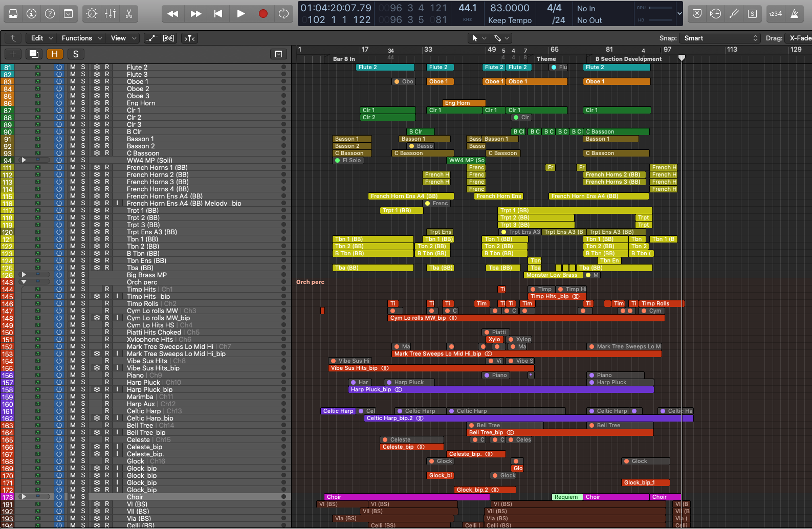Viewport: 812px width, 529px height.
Task: Click the Theme marker in ruler
Action: pos(546,59)
